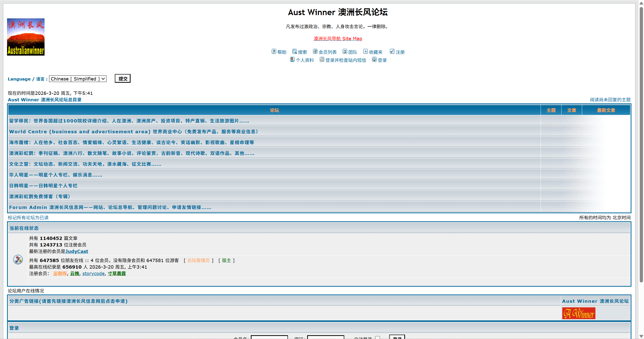644x339 pixels.
Task: Open the 文化之窗 forum category
Action: click(x=85, y=164)
